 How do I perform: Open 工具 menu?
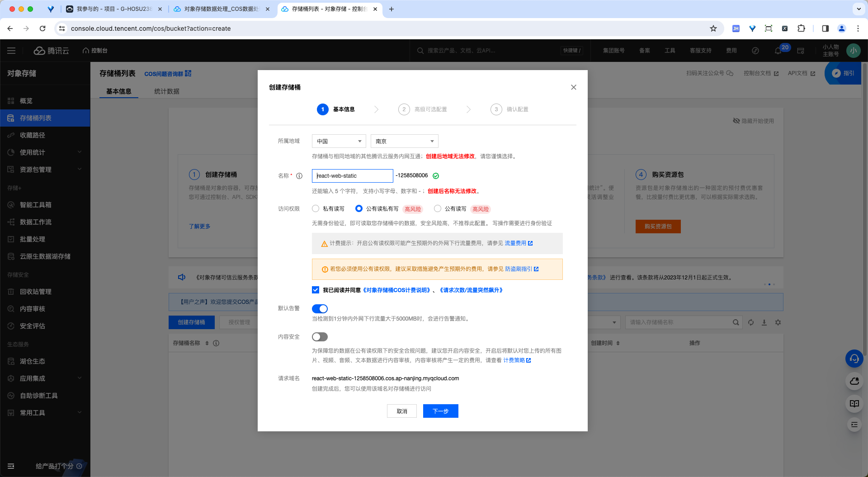(x=670, y=51)
